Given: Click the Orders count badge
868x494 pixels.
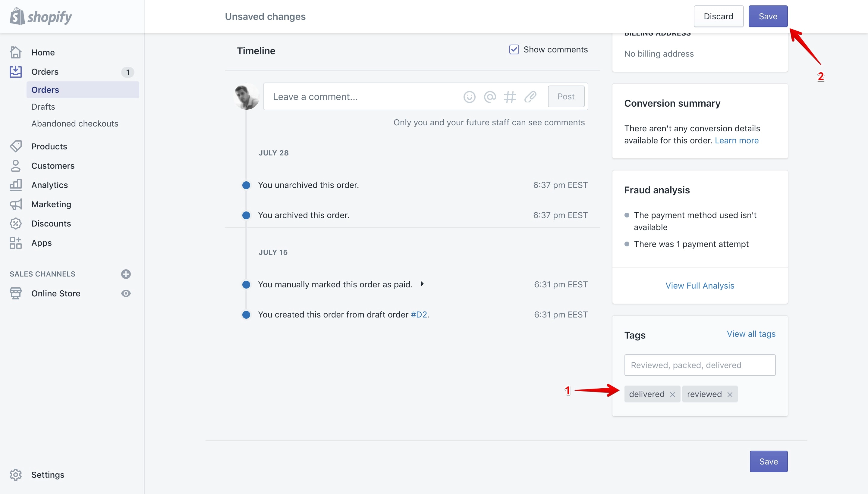Looking at the screenshot, I should (x=127, y=72).
